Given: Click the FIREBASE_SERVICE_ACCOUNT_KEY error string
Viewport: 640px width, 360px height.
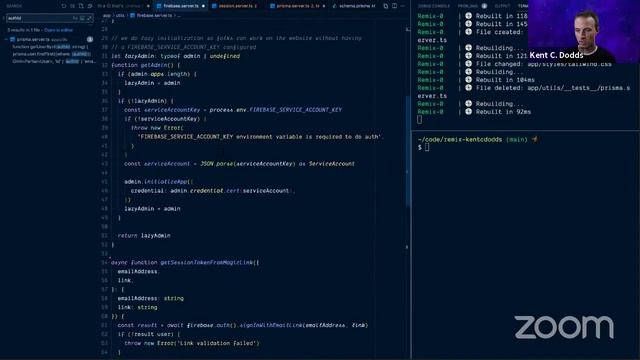Looking at the screenshot, I should tap(260, 137).
